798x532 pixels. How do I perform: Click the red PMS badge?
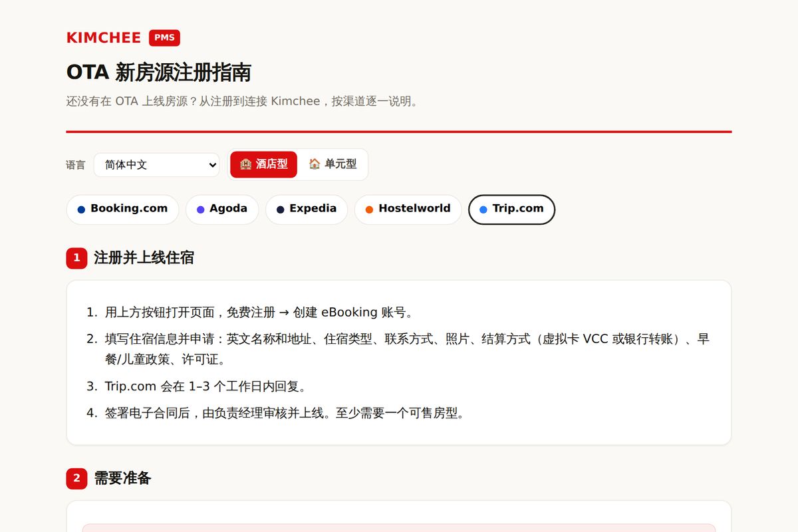164,38
